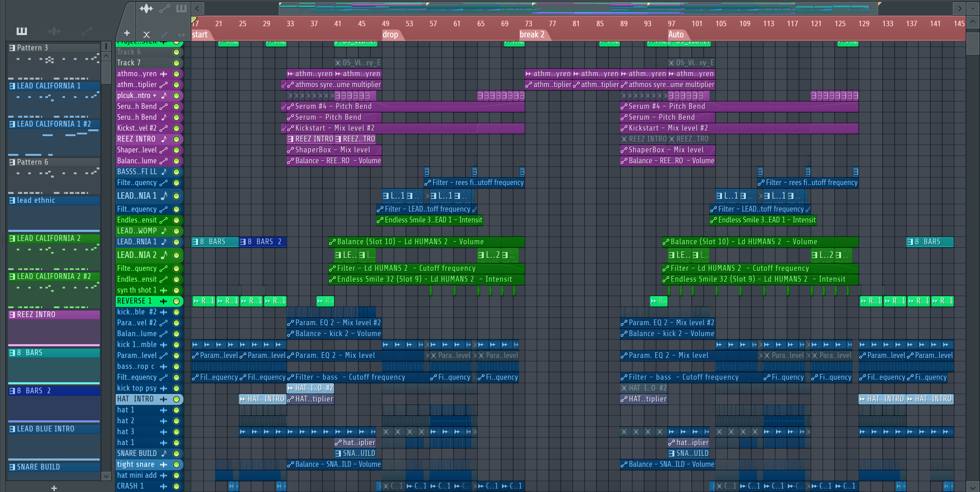The height and width of the screenshot is (492, 980).
Task: Select the piano keys filter in the picker panel
Action: [x=22, y=31]
